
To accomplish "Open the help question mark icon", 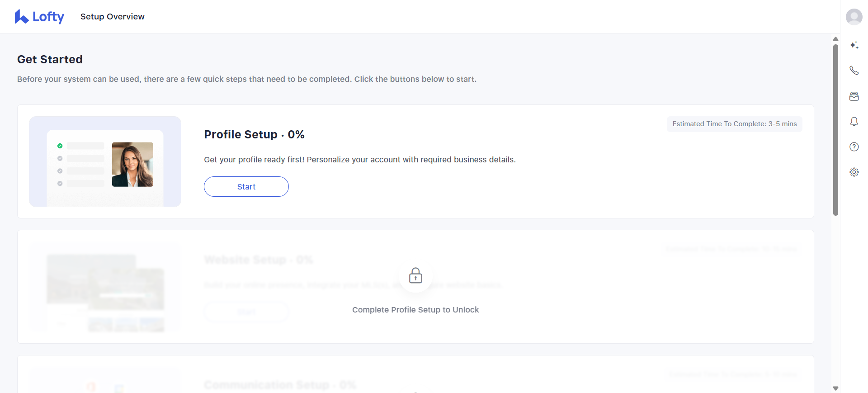I will (854, 147).
